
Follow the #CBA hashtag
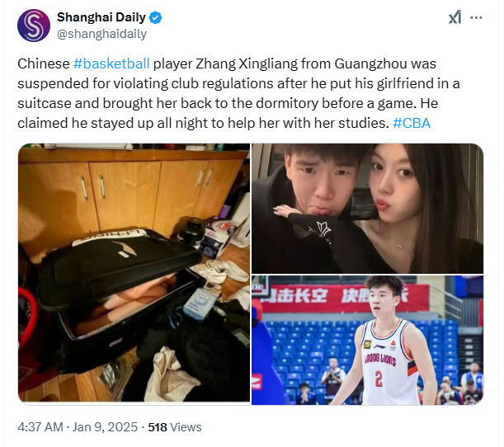click(x=412, y=123)
